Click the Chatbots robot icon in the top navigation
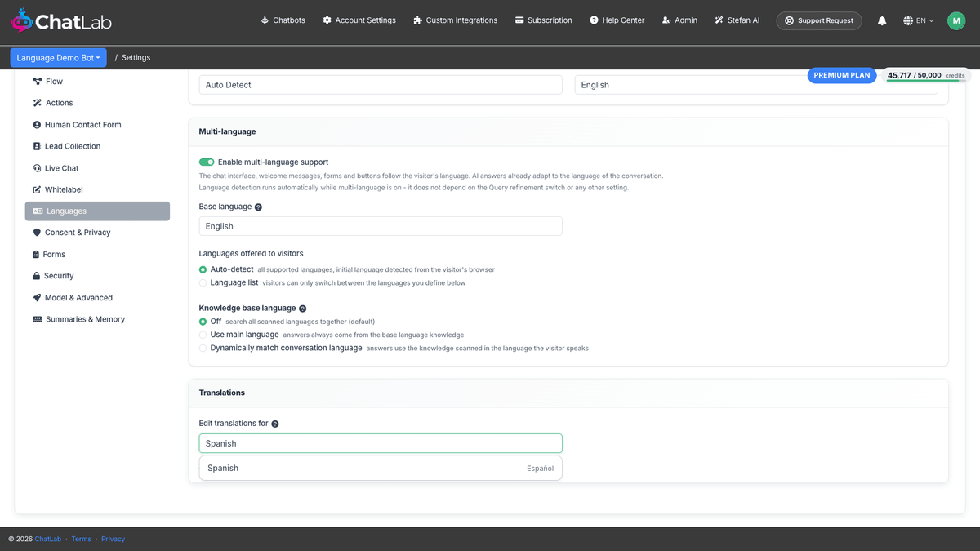The image size is (980, 551). point(265,20)
